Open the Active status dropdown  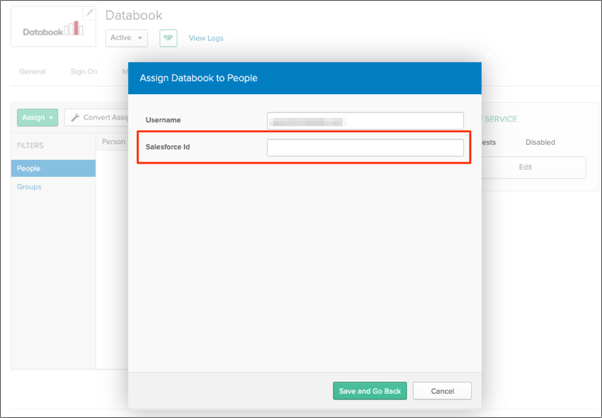click(127, 38)
